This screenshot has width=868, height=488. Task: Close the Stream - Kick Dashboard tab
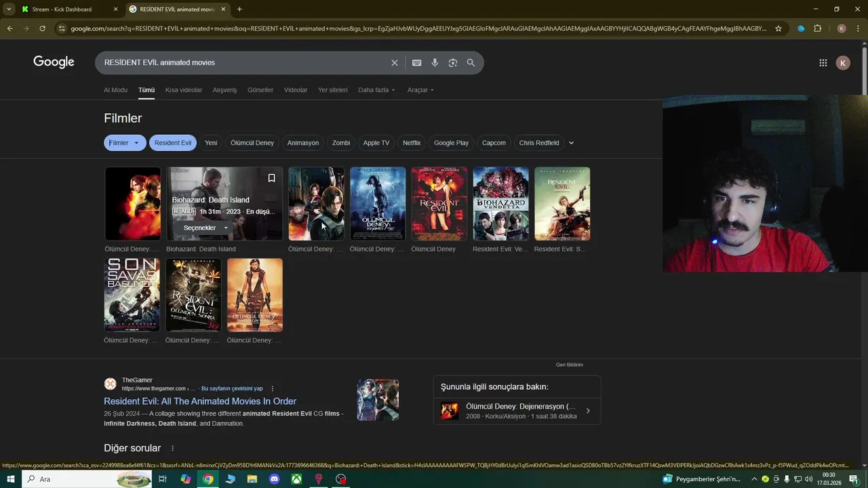(x=115, y=9)
